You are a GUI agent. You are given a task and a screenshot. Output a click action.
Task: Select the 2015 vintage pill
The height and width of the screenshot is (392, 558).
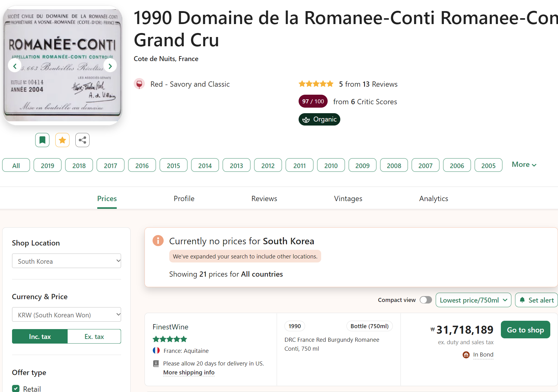[x=173, y=166]
